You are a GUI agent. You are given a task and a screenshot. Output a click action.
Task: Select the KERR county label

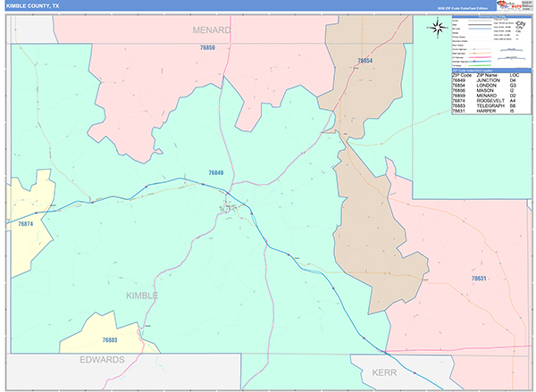384,372
